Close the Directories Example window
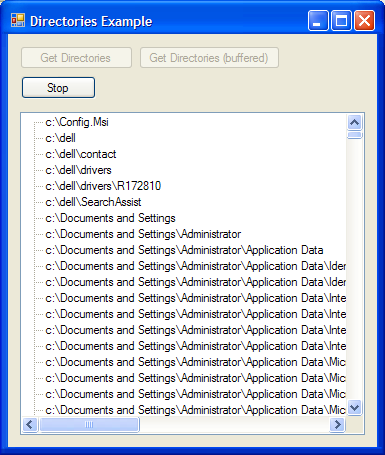Image resolution: width=385 pixels, height=455 pixels. click(364, 21)
